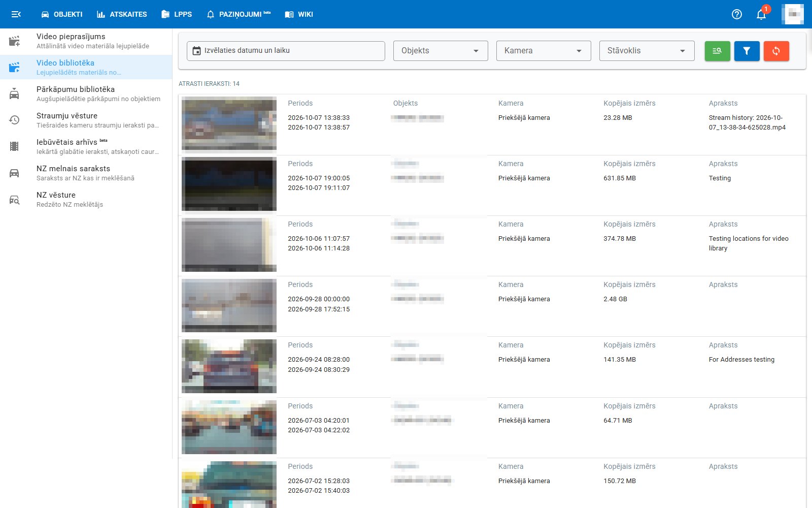
Task: Expand the Stāvoklis dropdown
Action: click(647, 51)
